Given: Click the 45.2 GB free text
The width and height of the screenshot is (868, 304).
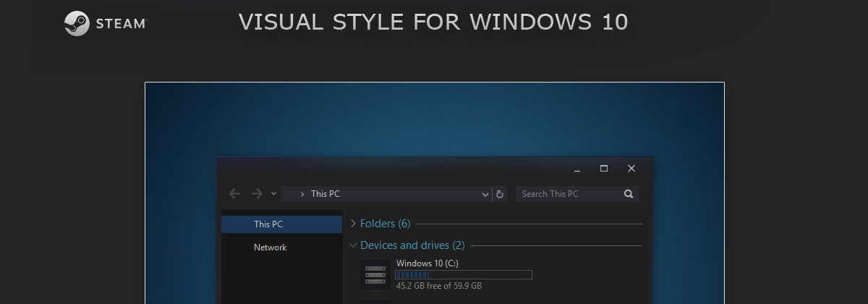Looking at the screenshot, I should [439, 286].
